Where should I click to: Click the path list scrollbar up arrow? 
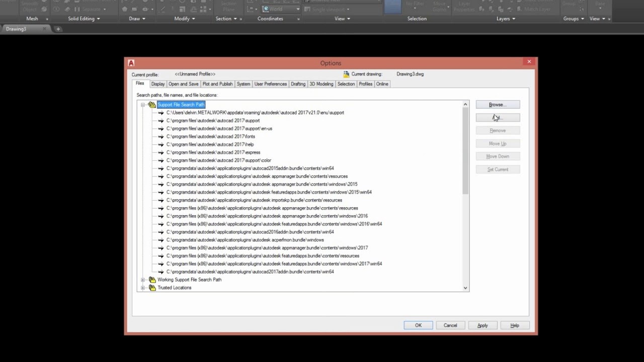[465, 105]
